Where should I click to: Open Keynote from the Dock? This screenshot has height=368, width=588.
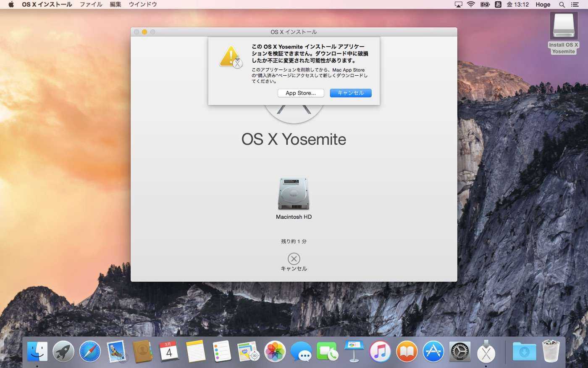tap(354, 352)
